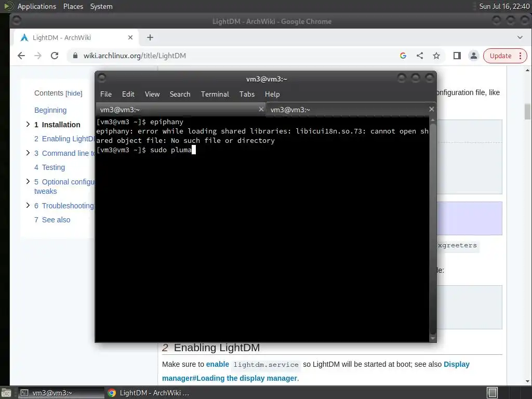Click terminal scrollbar down arrow
Image resolution: width=532 pixels, height=399 pixels.
click(433, 338)
